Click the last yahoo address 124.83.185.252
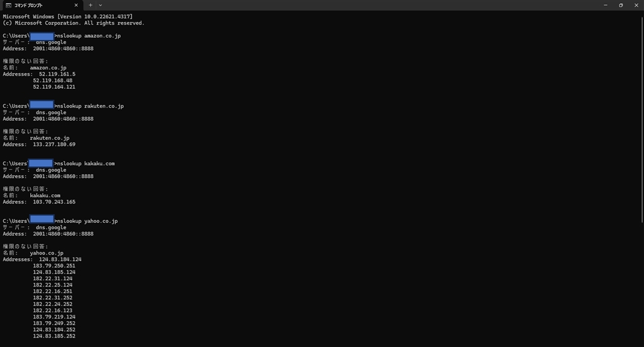644x347 pixels. 54,336
